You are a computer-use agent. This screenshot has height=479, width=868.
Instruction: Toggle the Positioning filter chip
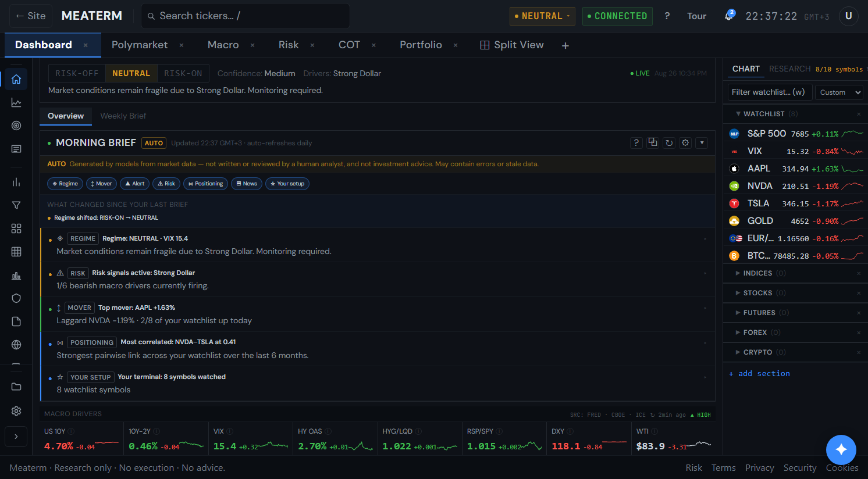tap(205, 184)
